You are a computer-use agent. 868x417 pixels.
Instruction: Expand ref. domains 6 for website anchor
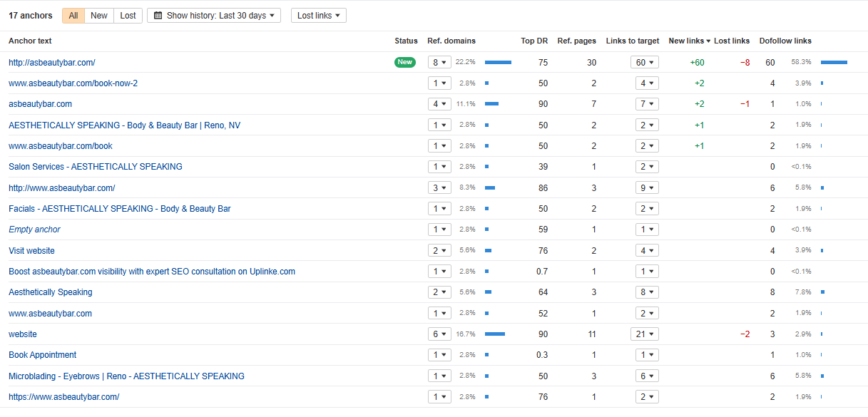439,334
